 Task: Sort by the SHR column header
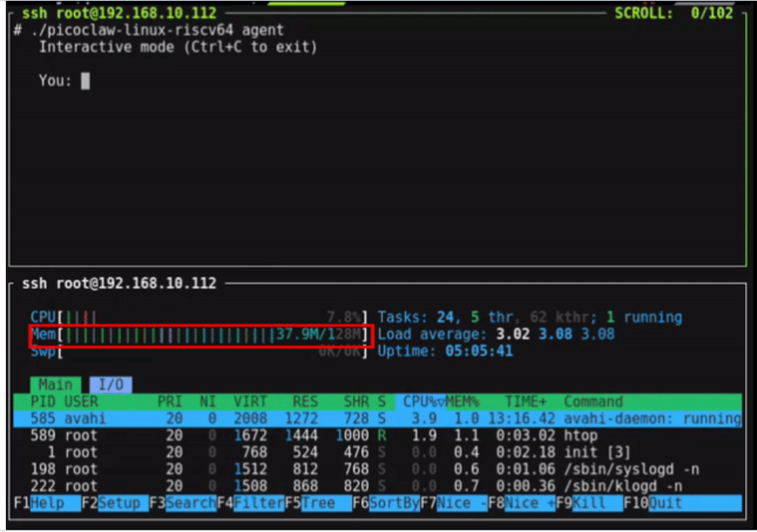point(357,401)
